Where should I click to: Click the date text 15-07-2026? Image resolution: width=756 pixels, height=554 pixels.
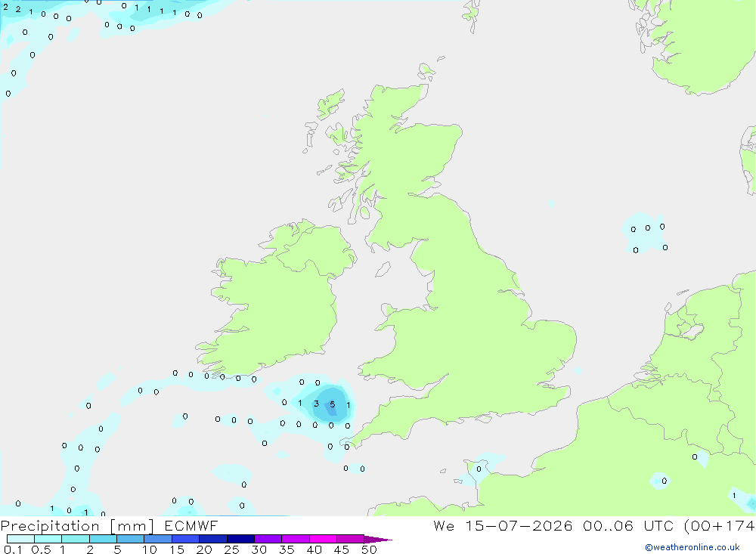(519, 525)
